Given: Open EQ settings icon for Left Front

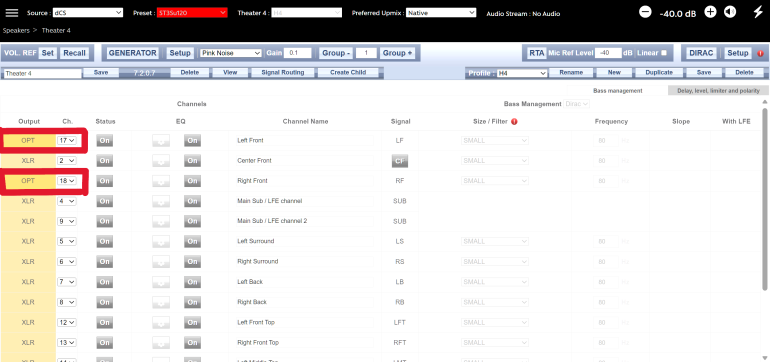Looking at the screenshot, I should pos(161,140).
